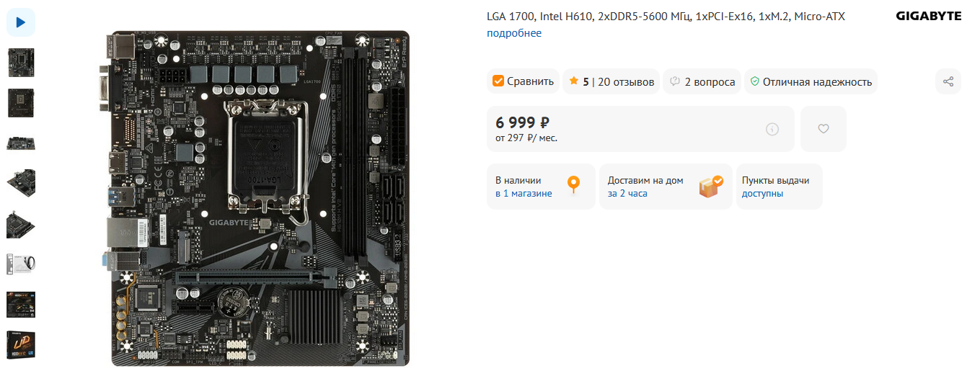This screenshot has width=980, height=381.
Task: Toggle the Сравнить checkbox
Action: (498, 81)
